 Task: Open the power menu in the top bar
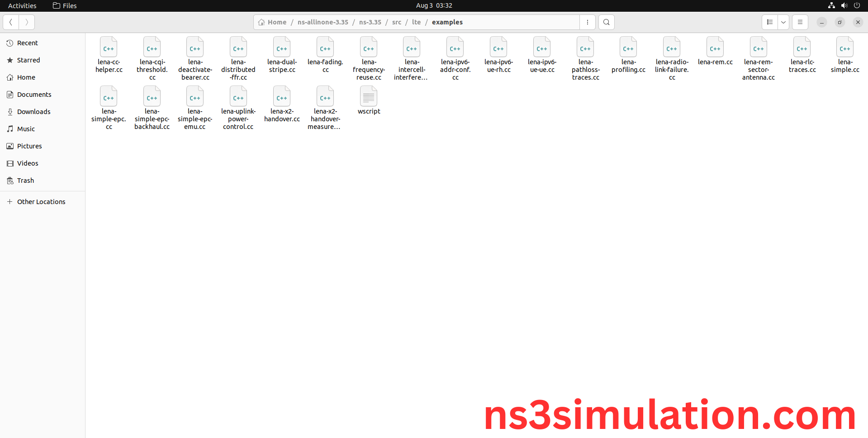click(x=857, y=5)
